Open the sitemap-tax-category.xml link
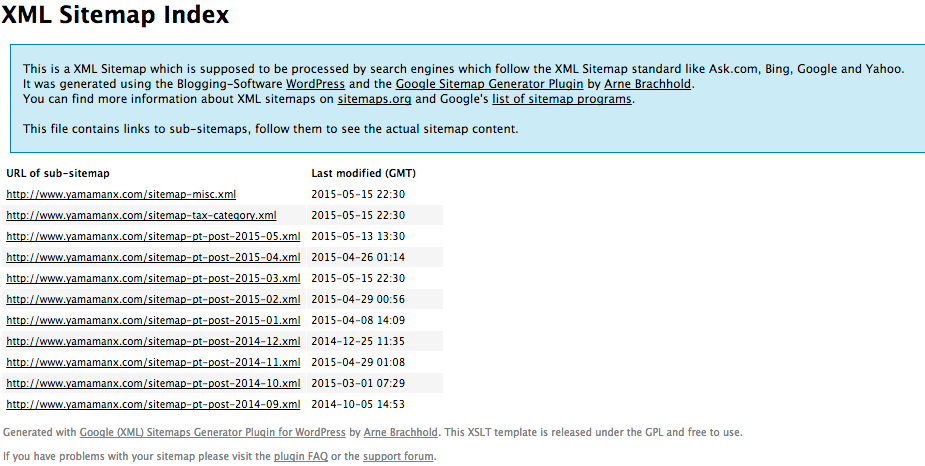The image size is (925, 466). 141,215
